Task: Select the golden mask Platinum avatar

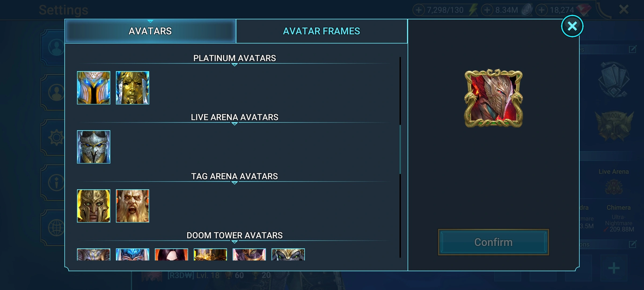Action: click(133, 88)
